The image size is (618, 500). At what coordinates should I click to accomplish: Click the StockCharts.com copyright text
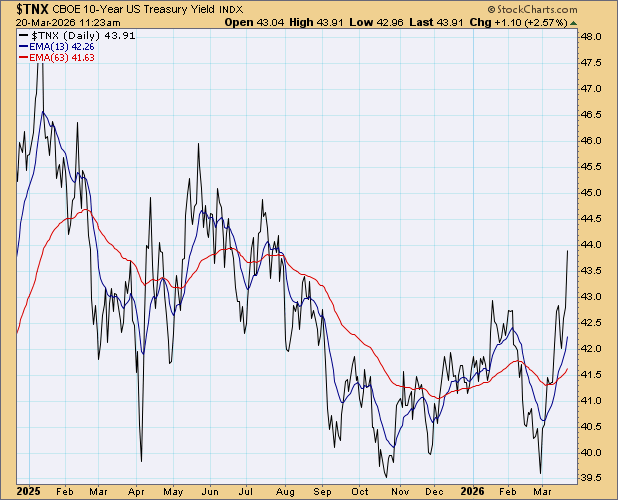tap(532, 9)
